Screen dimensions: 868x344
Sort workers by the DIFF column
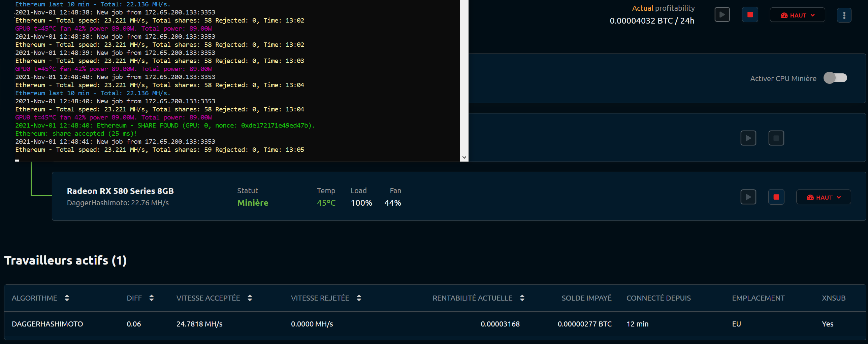click(x=152, y=298)
